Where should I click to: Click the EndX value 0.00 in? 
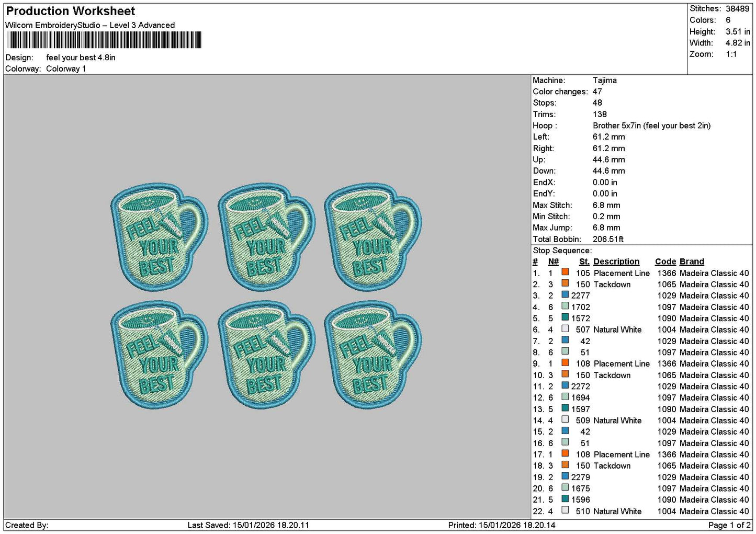(605, 183)
